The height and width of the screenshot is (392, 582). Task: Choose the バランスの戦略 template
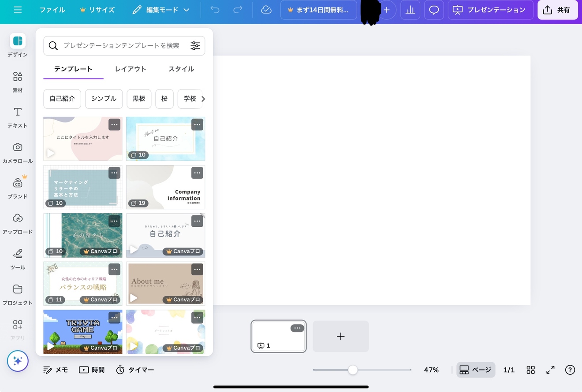point(83,284)
